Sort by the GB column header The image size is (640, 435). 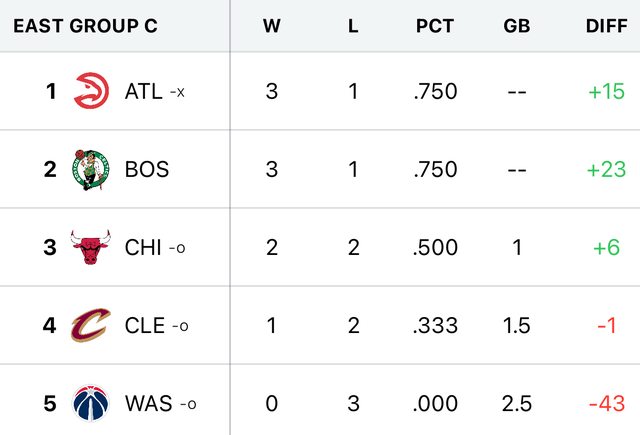(x=517, y=26)
